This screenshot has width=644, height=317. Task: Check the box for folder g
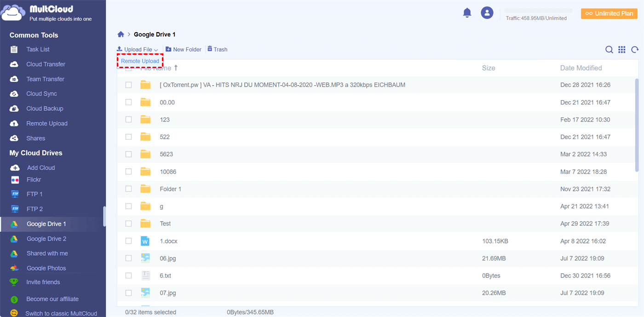coord(129,206)
